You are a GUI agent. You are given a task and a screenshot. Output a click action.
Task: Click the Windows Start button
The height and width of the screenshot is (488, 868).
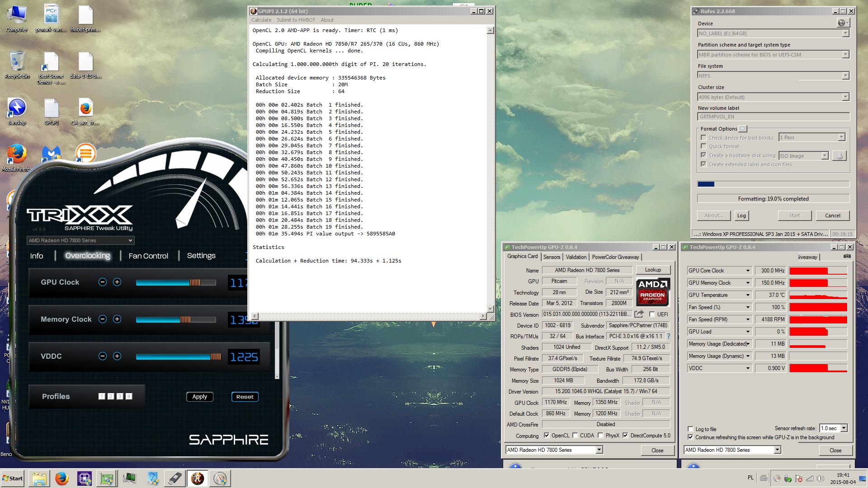(x=13, y=479)
